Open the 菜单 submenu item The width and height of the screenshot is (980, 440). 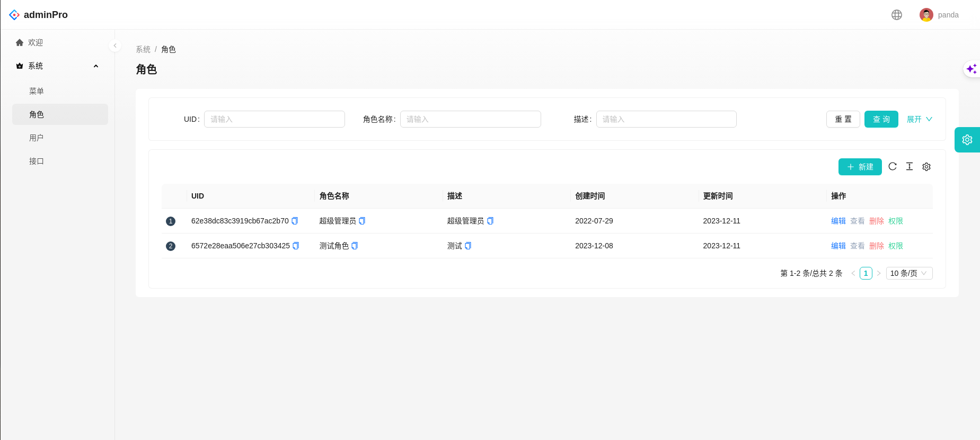pyautogui.click(x=59, y=91)
